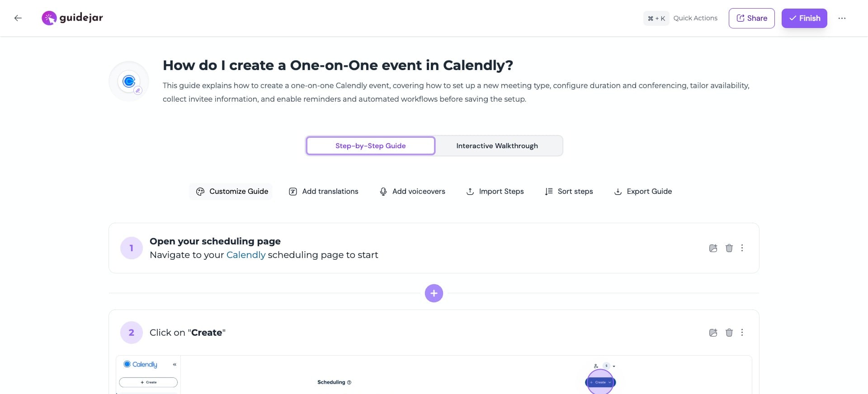
Task: Open step 2 more options menu
Action: point(742,333)
